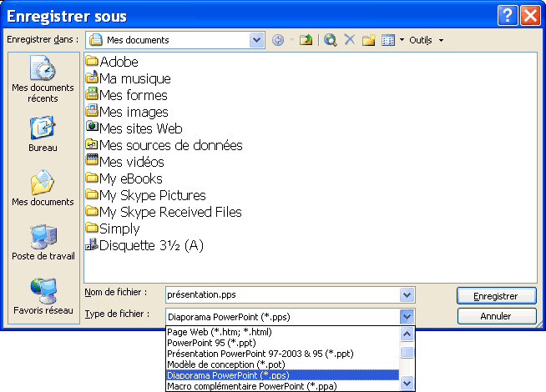Click file type list scroll down arrow
The width and height of the screenshot is (546, 392).
(x=407, y=384)
